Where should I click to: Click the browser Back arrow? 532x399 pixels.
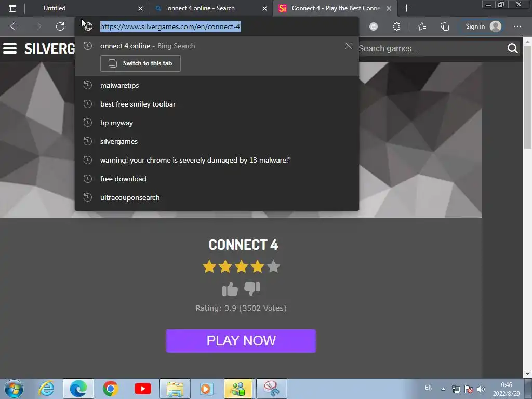point(15,26)
